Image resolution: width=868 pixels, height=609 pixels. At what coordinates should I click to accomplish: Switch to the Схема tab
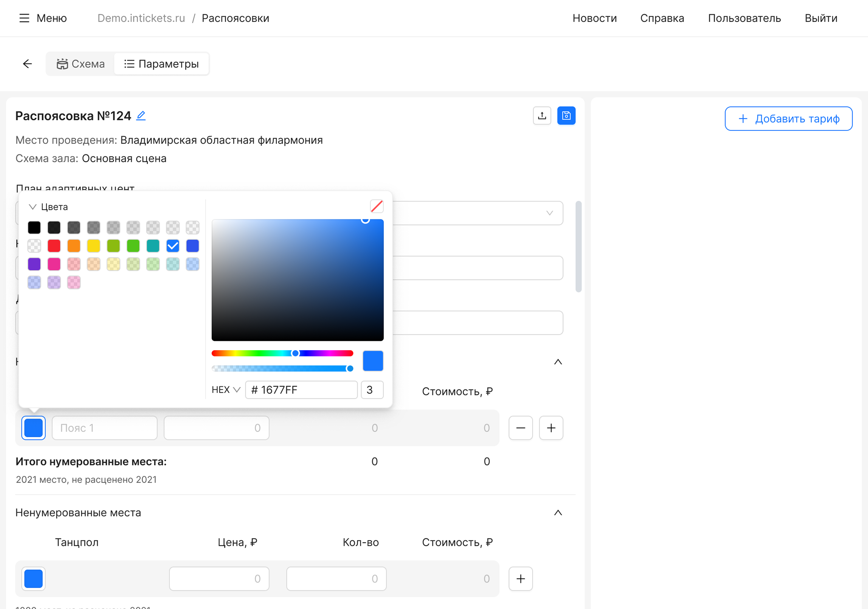pos(81,64)
